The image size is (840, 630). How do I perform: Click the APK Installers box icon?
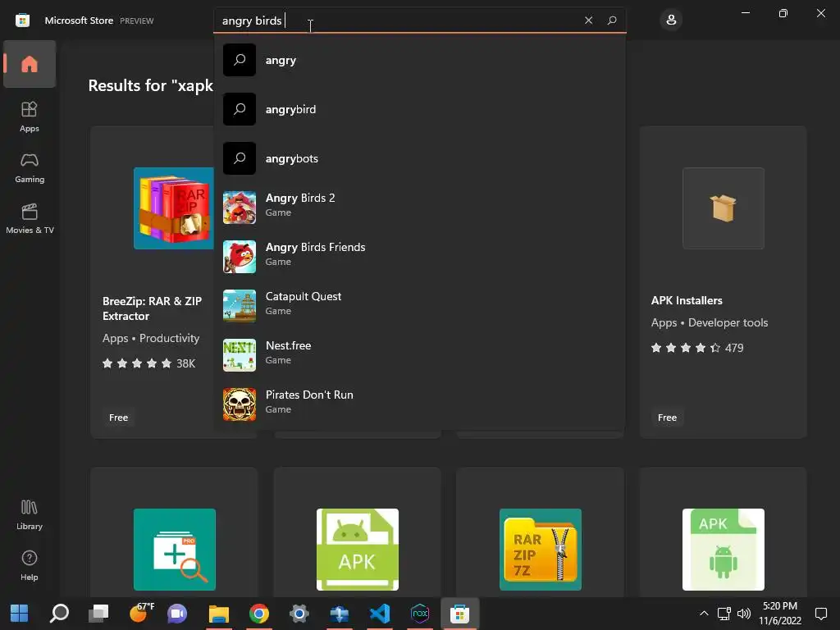[x=724, y=208]
